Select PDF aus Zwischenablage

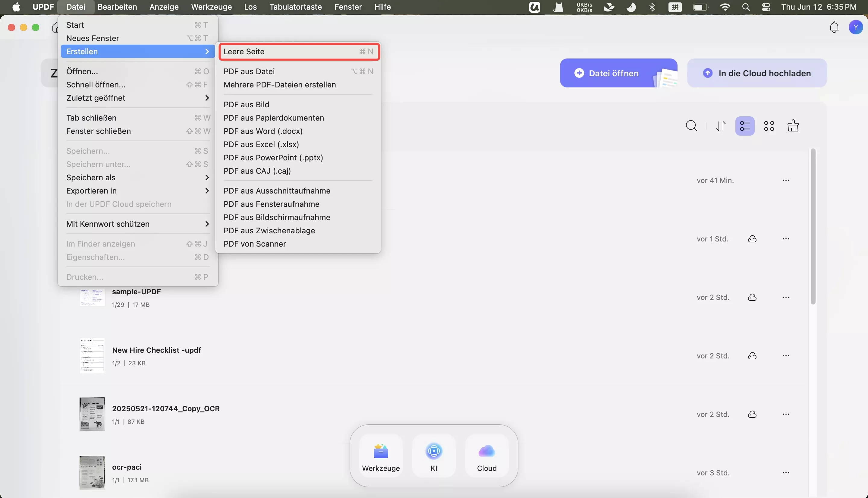[269, 231]
